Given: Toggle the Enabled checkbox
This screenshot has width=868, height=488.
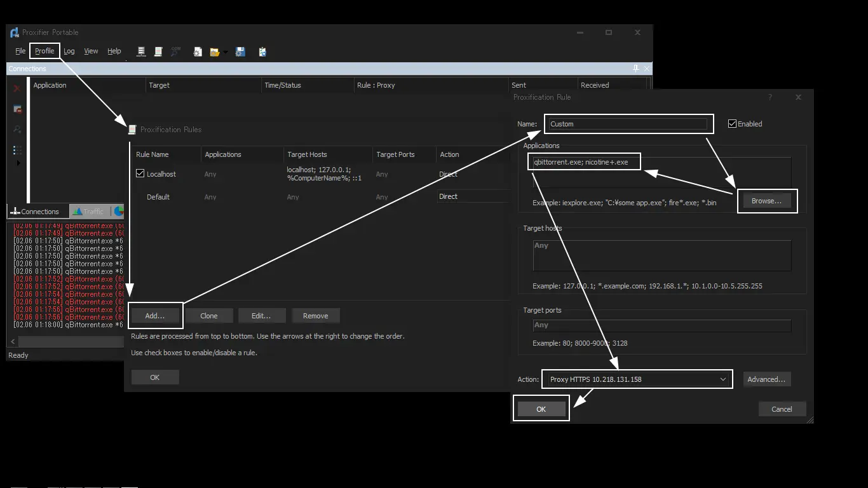Looking at the screenshot, I should [x=732, y=124].
